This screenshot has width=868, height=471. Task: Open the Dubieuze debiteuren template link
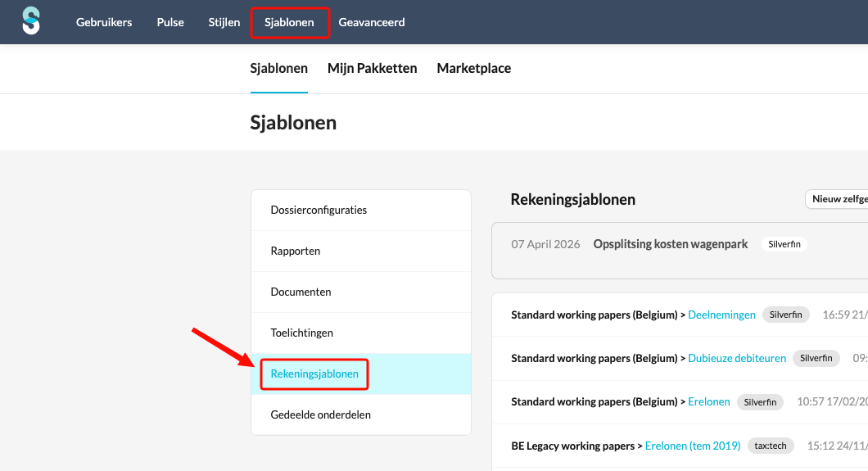point(737,358)
